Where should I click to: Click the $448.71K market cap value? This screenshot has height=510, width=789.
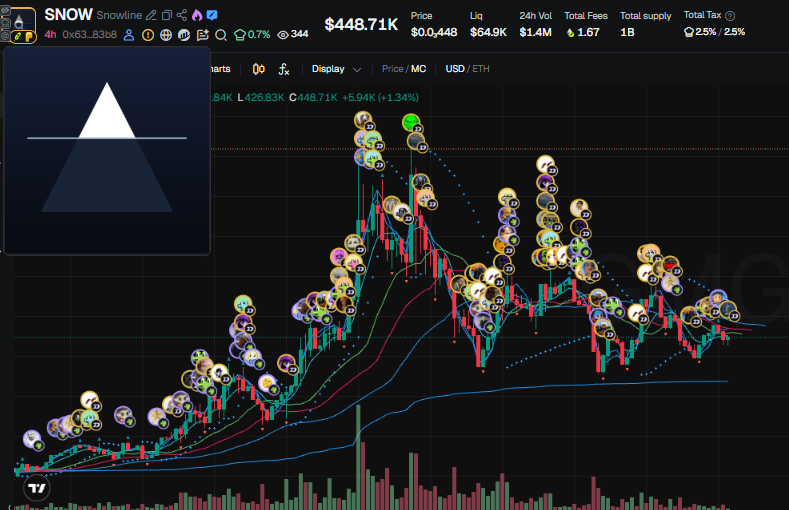(x=361, y=24)
